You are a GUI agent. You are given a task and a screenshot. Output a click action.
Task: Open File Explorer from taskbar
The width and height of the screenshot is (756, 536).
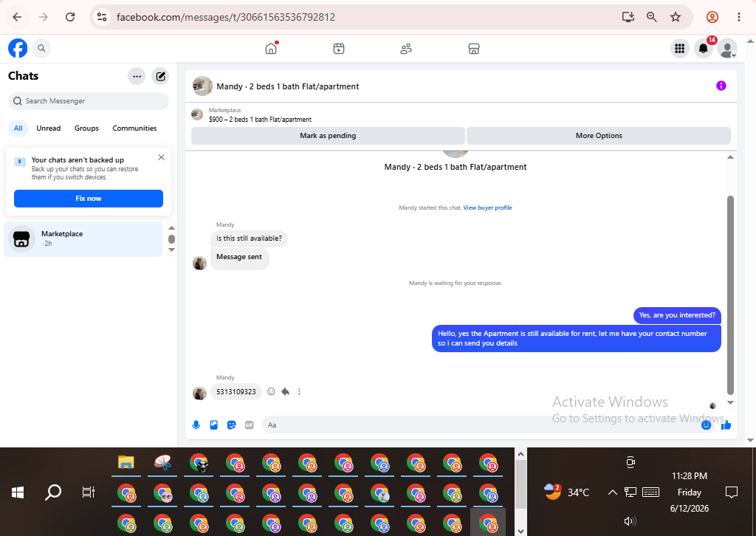coord(126,463)
